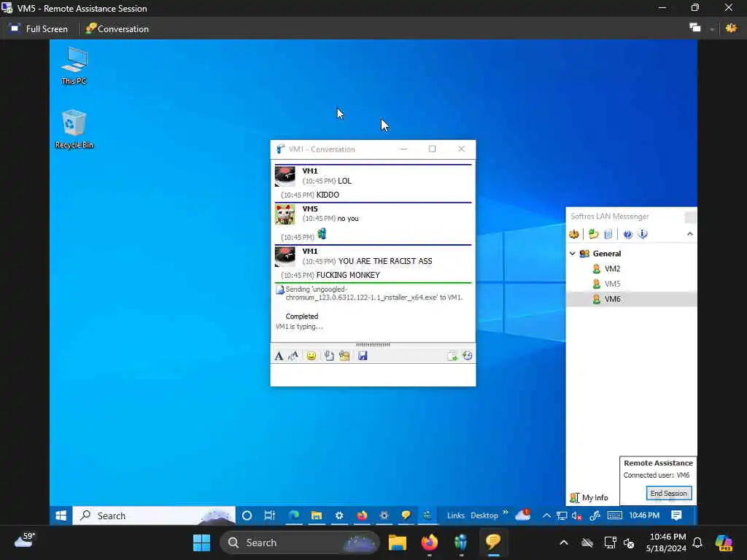The image size is (747, 560).
Task: Open the notebook icon in the Softros toolbar
Action: pyautogui.click(x=608, y=234)
